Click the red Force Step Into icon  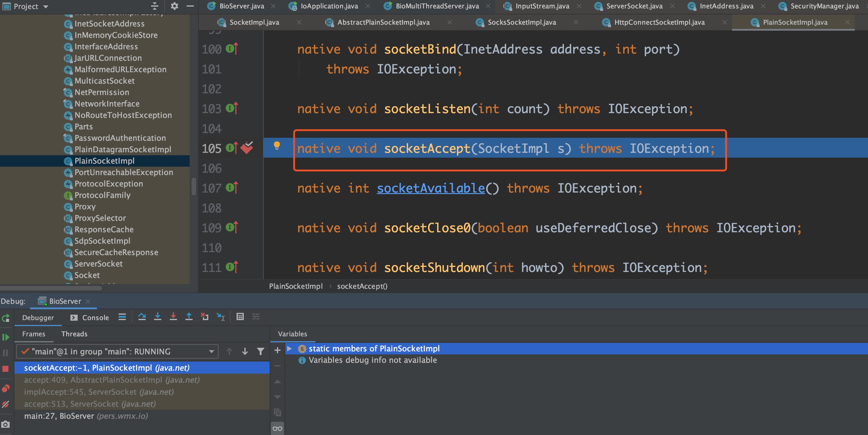[x=173, y=317]
